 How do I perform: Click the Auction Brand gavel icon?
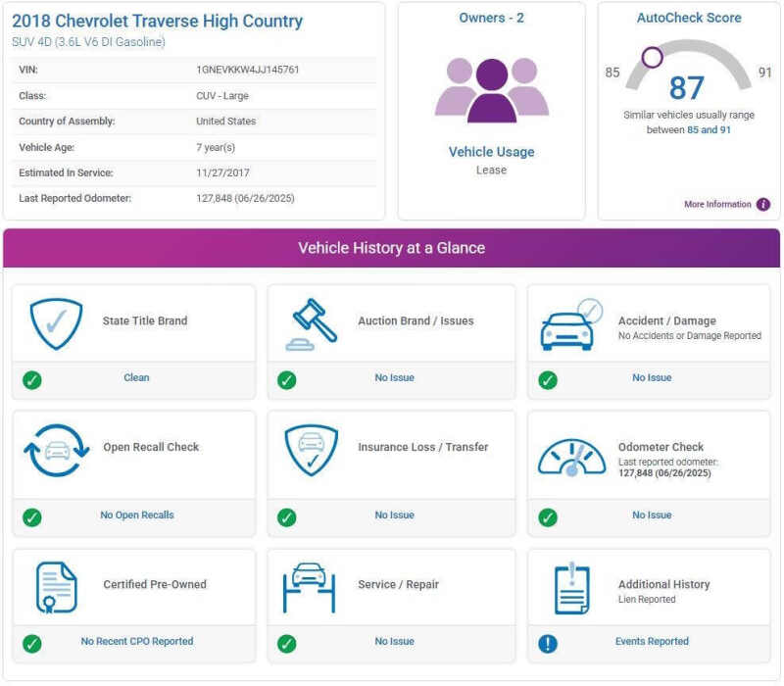[311, 324]
